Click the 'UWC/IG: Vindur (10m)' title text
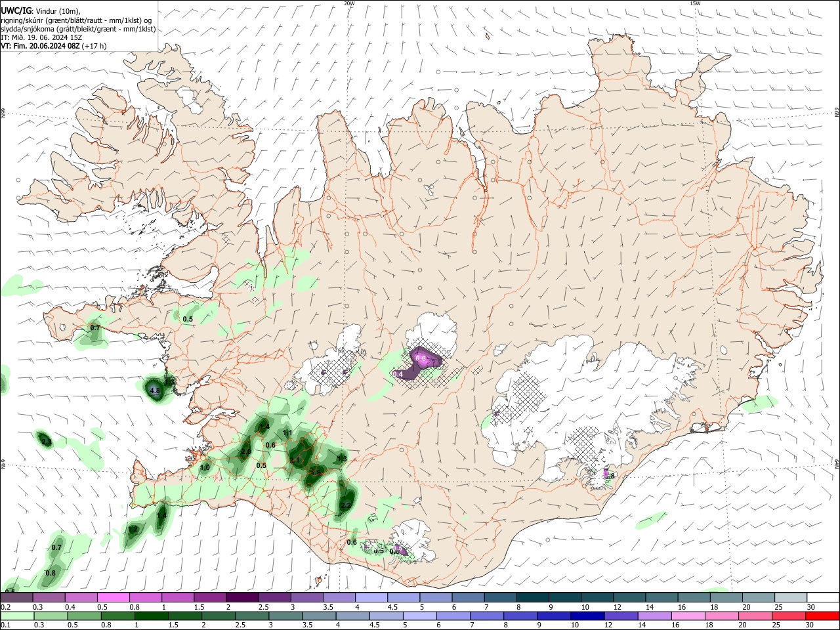The image size is (840, 630). coord(41,10)
